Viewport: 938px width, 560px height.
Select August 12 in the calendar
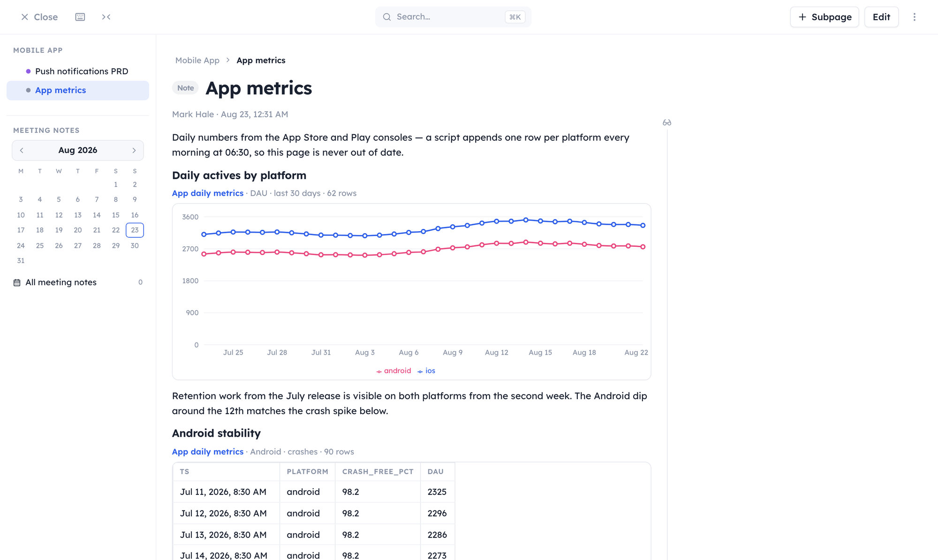tap(59, 215)
